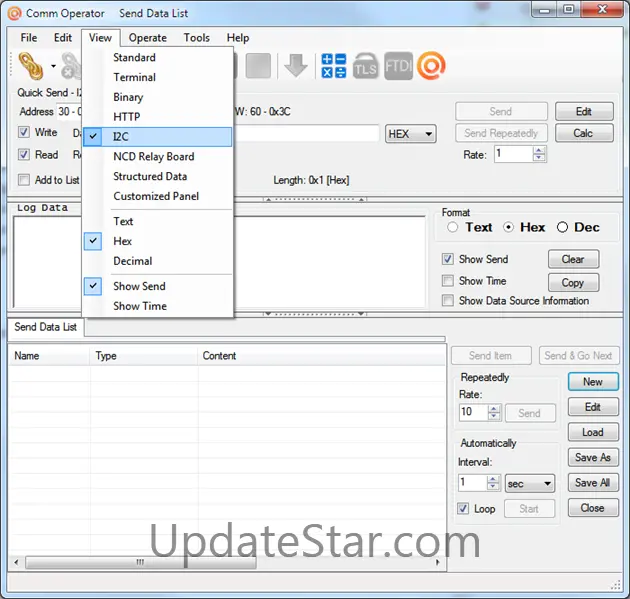Choose Structured Data from View menu
Image resolution: width=630 pixels, height=599 pixels.
150,176
